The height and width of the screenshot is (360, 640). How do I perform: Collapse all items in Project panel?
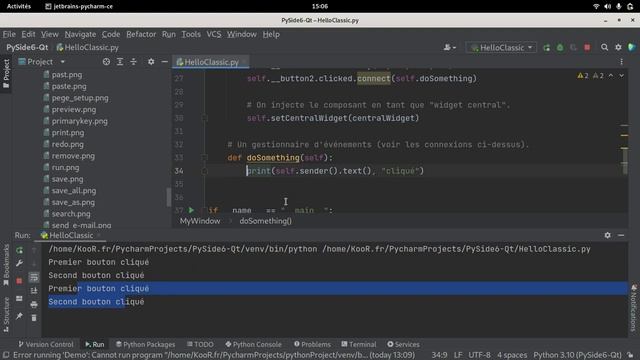[x=133, y=62]
